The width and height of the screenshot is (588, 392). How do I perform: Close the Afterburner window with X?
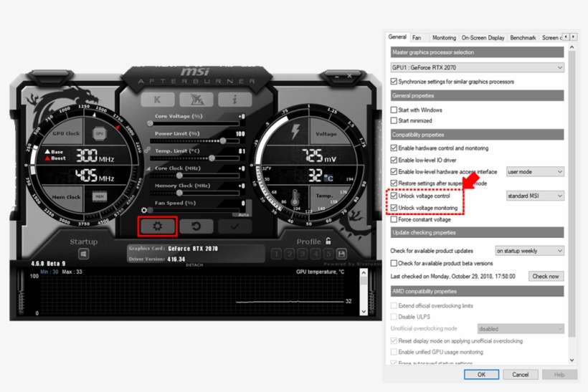coord(349,76)
